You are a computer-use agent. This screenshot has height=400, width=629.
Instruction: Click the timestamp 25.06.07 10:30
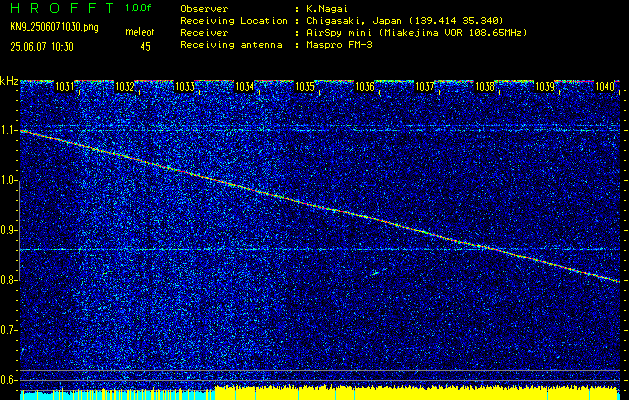coord(42,47)
